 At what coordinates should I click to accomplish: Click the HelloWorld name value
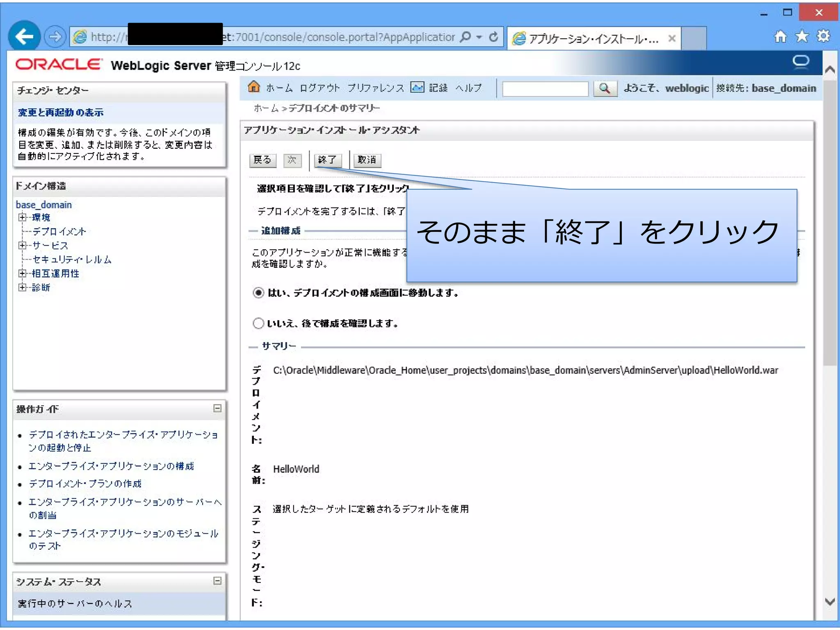pos(296,469)
